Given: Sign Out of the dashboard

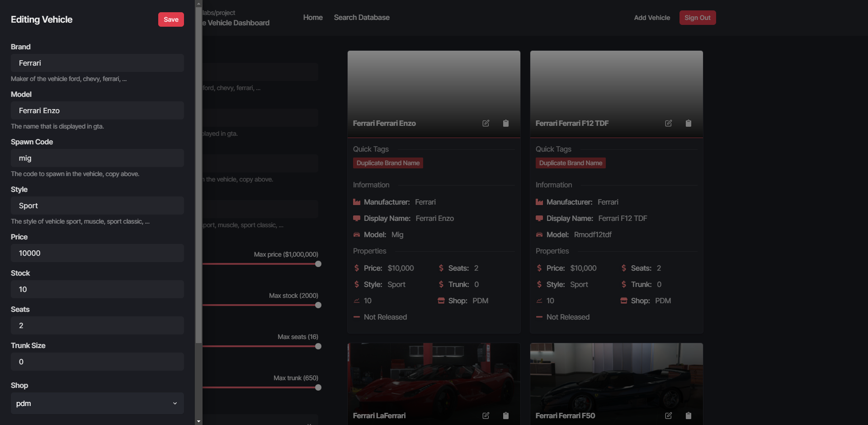Looking at the screenshot, I should click(x=697, y=17).
